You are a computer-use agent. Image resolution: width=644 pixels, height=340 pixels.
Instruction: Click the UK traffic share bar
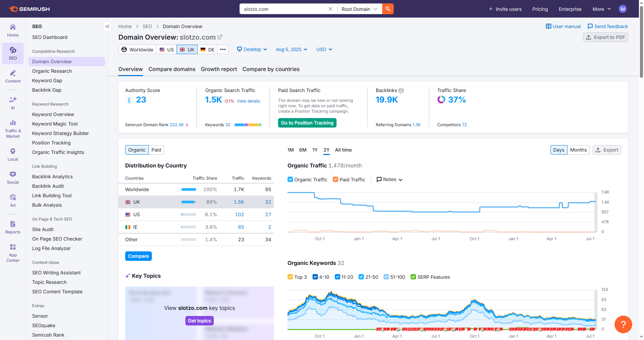(x=189, y=202)
